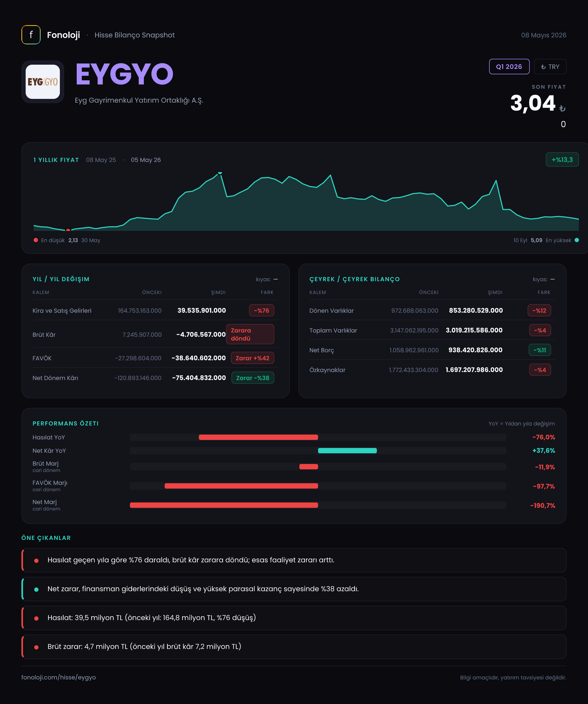The image size is (588, 704).
Task: Select the TRY currency badge
Action: pos(550,67)
